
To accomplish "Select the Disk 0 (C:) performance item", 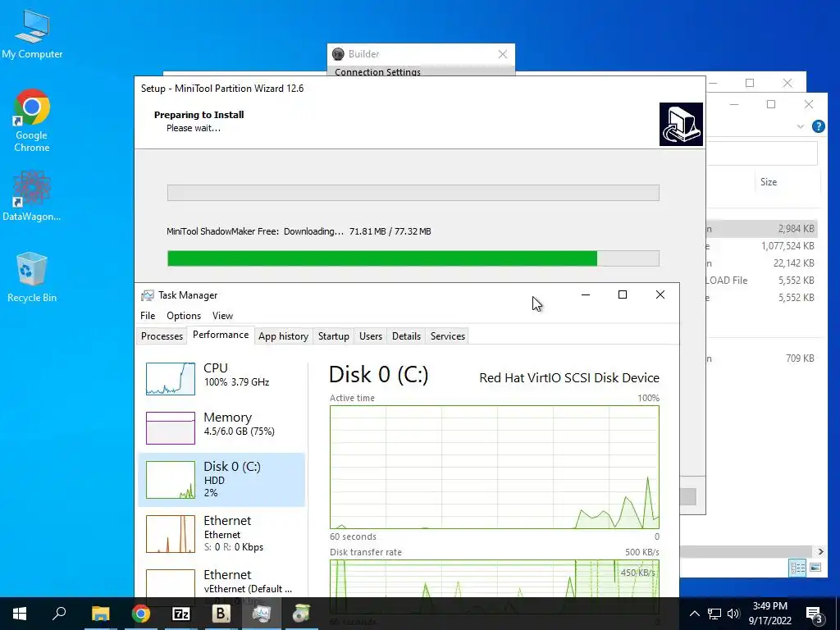I will click(x=221, y=479).
